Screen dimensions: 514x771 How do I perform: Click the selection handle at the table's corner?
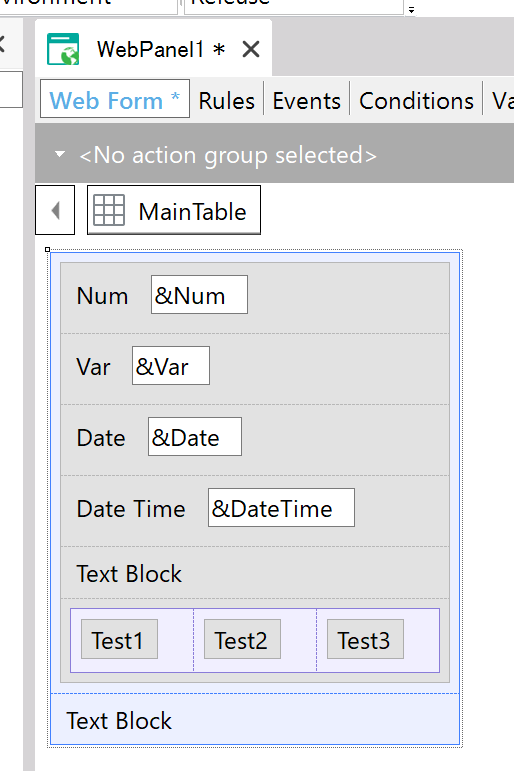click(x=48, y=250)
